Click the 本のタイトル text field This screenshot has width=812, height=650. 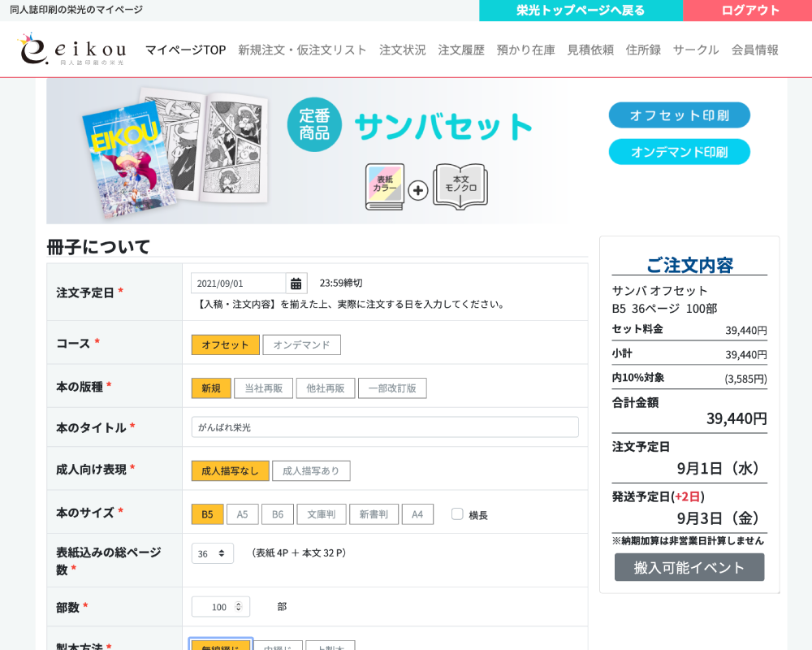point(385,427)
